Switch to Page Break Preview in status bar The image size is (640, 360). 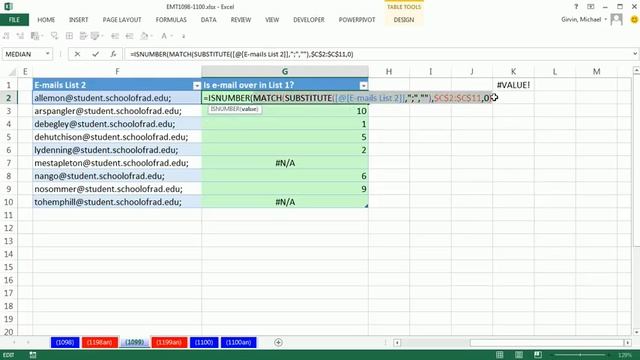click(538, 355)
